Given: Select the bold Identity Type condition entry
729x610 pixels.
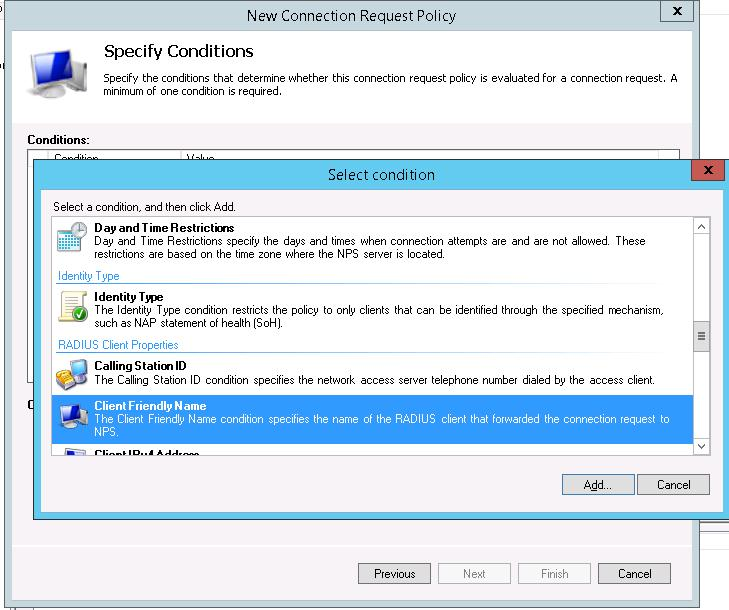Looking at the screenshot, I should point(128,297).
